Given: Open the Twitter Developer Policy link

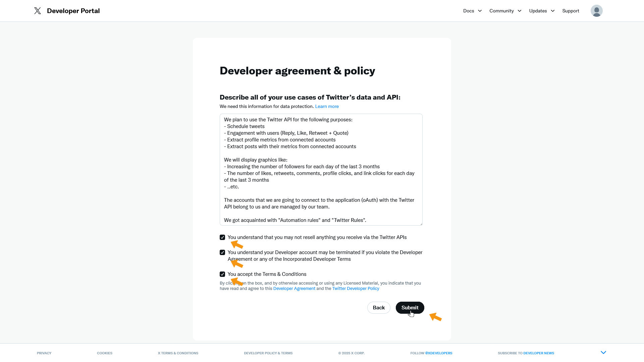Looking at the screenshot, I should (x=356, y=289).
